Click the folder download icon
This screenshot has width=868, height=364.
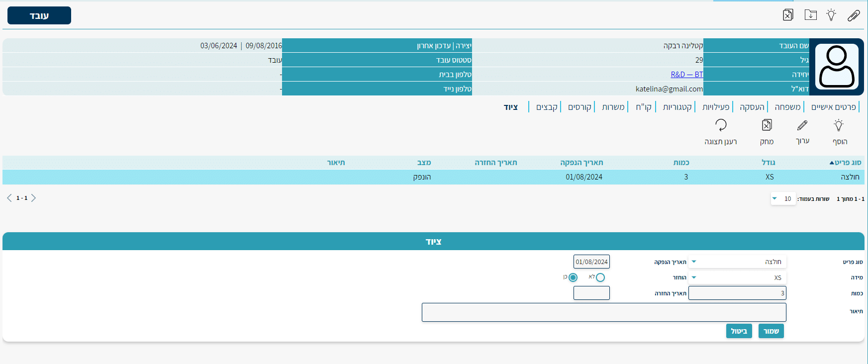pyautogui.click(x=811, y=15)
